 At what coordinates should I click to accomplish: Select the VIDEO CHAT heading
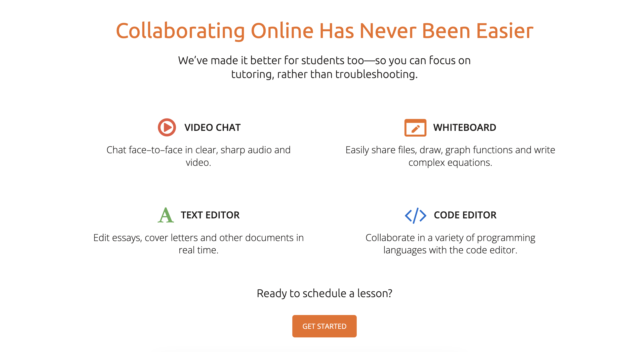pos(213,128)
